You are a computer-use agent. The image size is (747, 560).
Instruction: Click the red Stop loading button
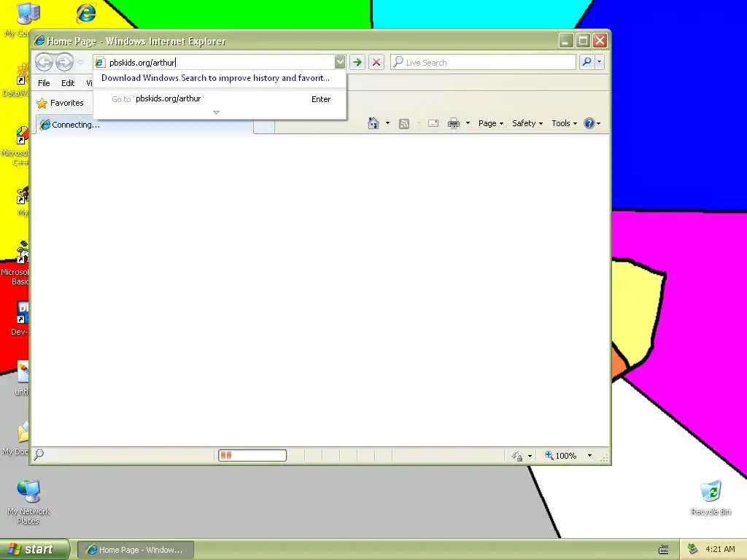376,62
